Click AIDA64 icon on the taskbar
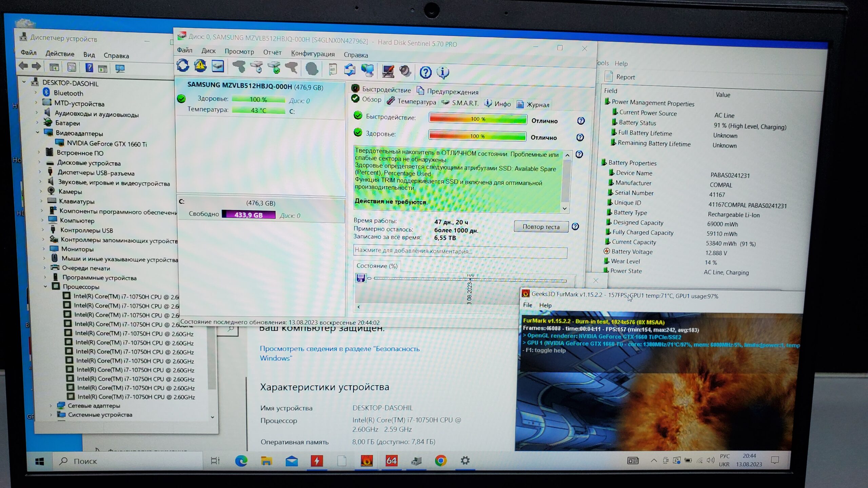 [391, 461]
